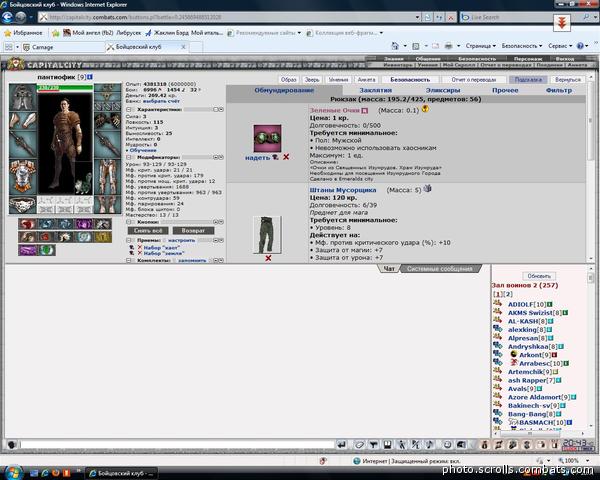Click the настроить link beside Приемы
Viewport: 600px width, 480px height.
(x=181, y=240)
